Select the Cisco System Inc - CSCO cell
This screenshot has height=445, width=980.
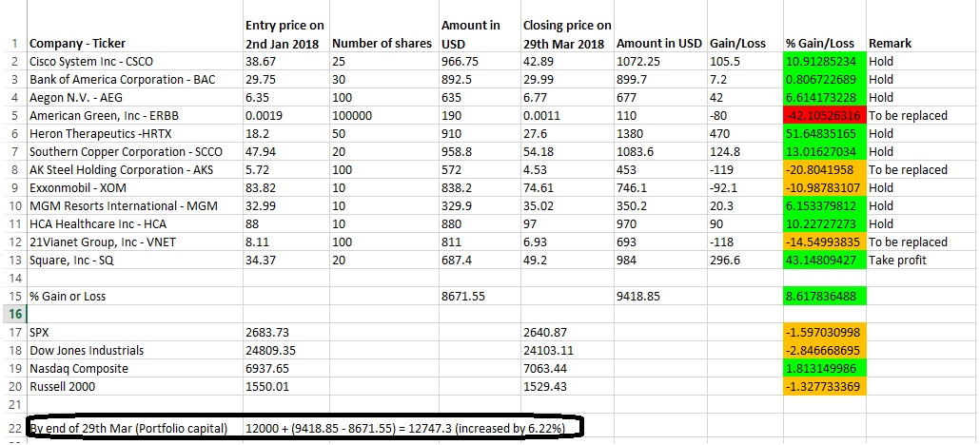(84, 61)
